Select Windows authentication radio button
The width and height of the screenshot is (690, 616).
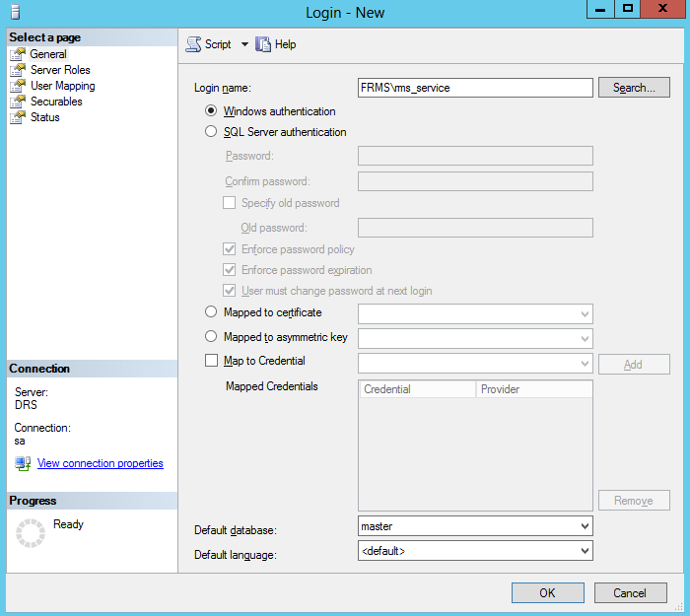click(211, 110)
